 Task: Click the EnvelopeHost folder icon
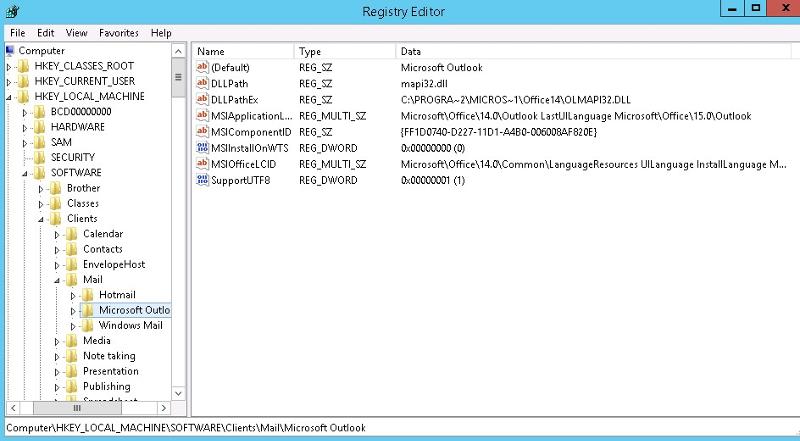coord(72,265)
